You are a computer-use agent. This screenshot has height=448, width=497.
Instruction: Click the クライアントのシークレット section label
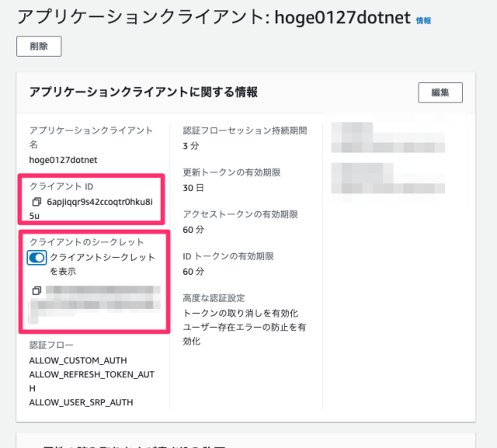pos(86,242)
